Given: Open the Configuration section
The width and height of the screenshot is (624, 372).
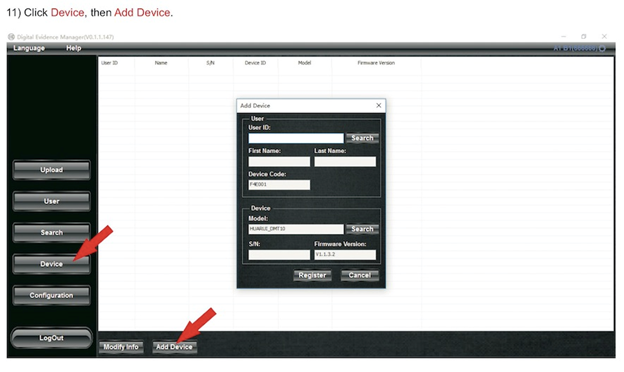Looking at the screenshot, I should click(x=51, y=295).
